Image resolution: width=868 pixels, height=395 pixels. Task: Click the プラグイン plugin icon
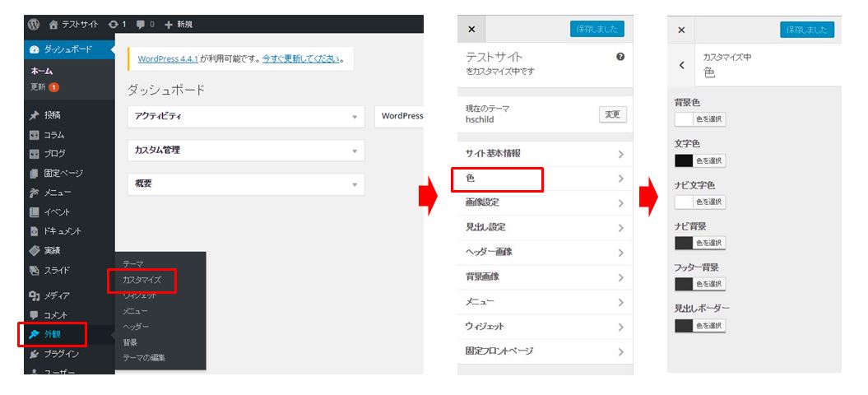point(35,354)
